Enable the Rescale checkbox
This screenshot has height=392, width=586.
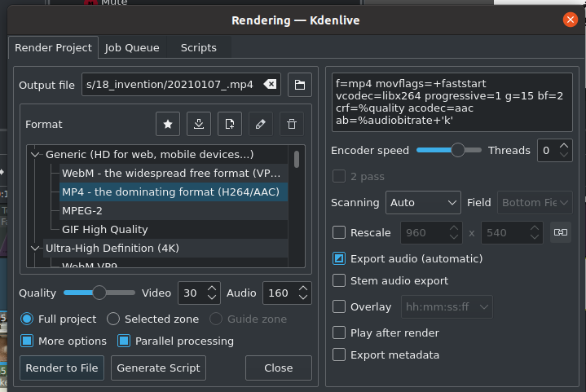click(339, 232)
